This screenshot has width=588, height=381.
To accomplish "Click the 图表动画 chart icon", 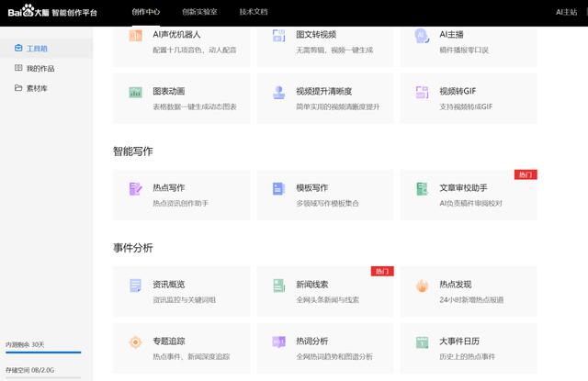I will click(x=136, y=93).
